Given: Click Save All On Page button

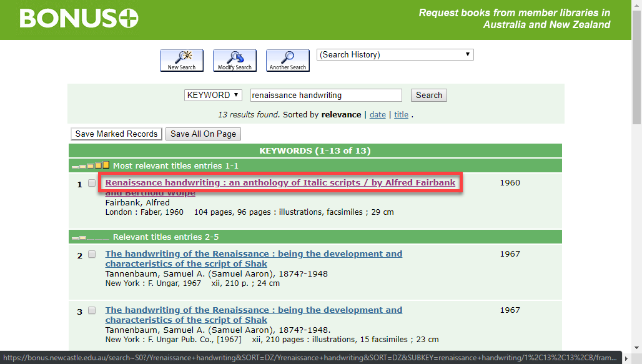Looking at the screenshot, I should [x=203, y=134].
